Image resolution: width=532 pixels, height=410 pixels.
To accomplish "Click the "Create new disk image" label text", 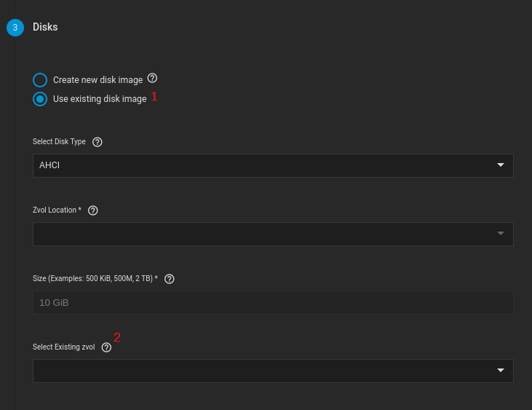I will point(98,80).
